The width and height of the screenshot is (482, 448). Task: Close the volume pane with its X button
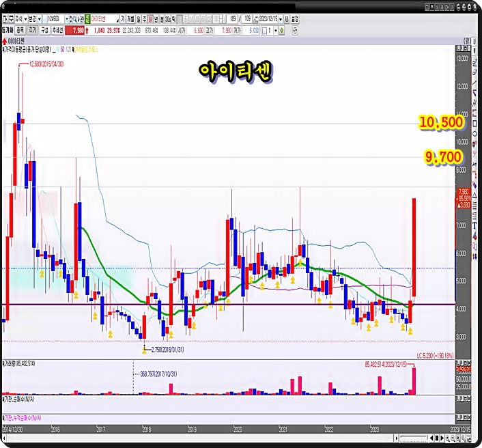468,363
